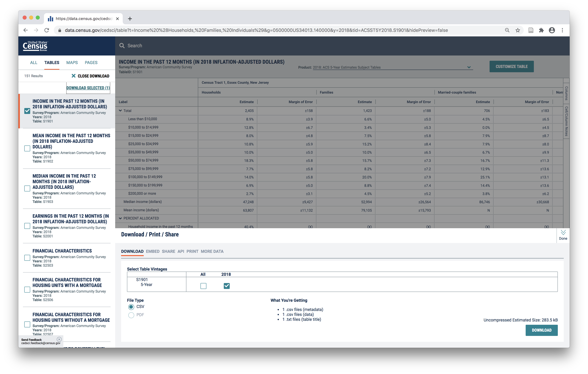
Task: Collapse the Total row group
Action: (120, 111)
